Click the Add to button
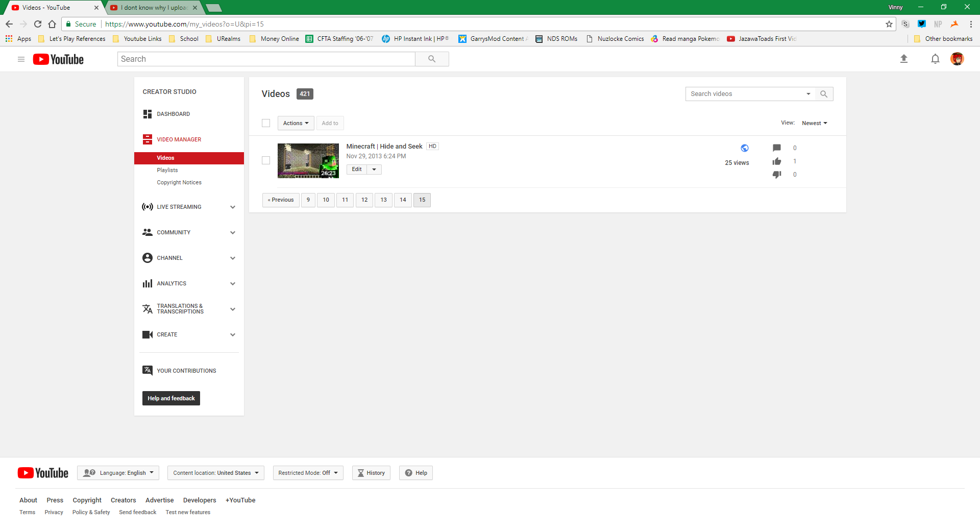 (x=330, y=123)
